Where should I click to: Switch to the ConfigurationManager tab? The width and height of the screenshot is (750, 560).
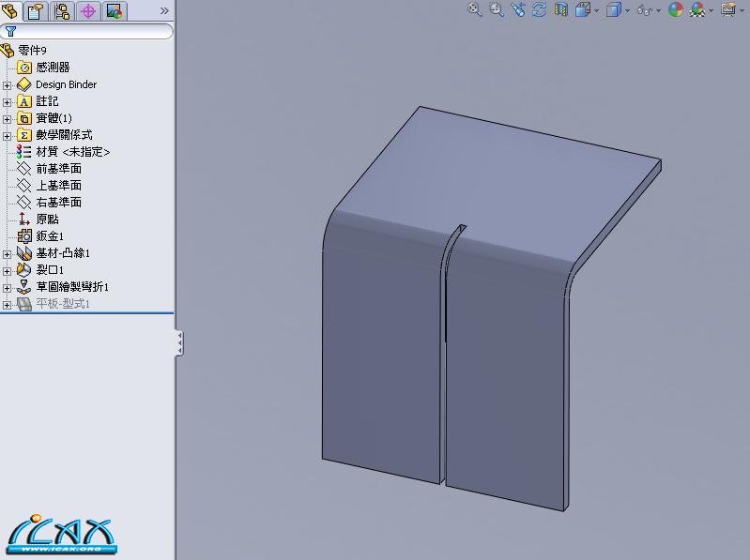coord(62,10)
